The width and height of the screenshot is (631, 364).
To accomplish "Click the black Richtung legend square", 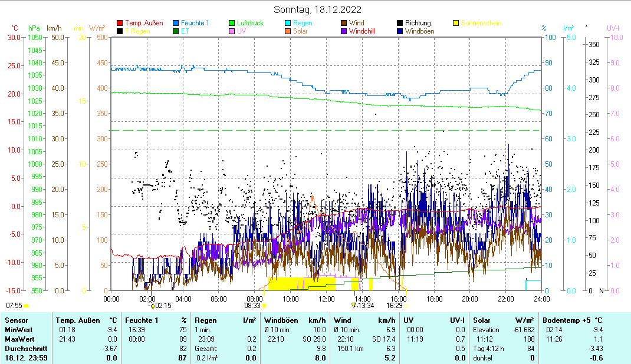I will (400, 23).
